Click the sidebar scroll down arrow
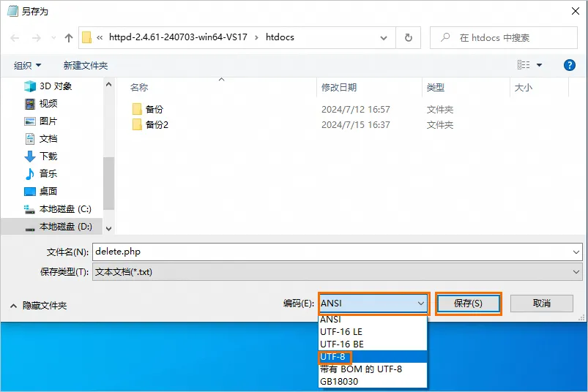The height and width of the screenshot is (392, 588). [x=109, y=229]
